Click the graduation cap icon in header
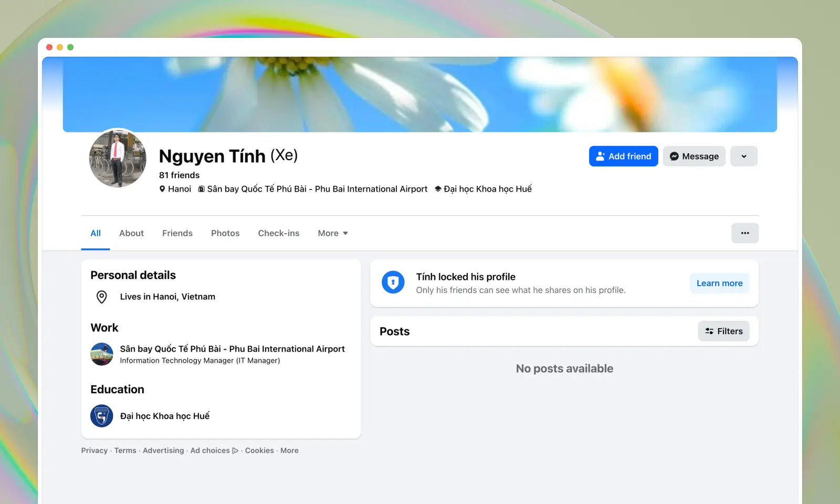 (438, 189)
